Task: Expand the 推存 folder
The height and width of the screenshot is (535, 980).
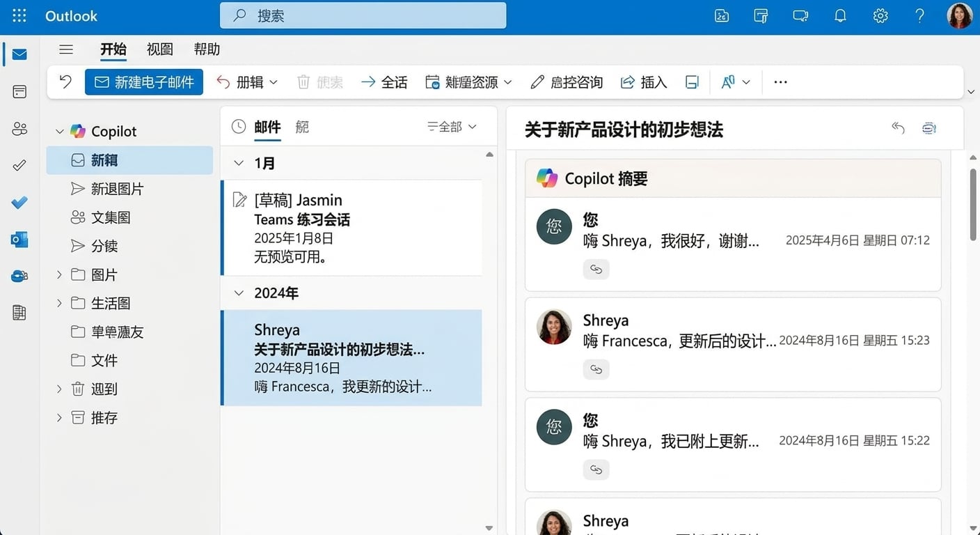Action: (59, 418)
